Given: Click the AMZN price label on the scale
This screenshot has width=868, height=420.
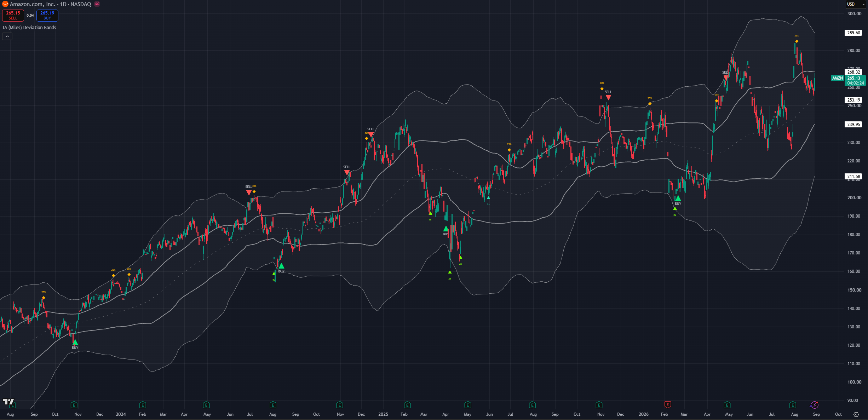Looking at the screenshot, I should pyautogui.click(x=837, y=78).
